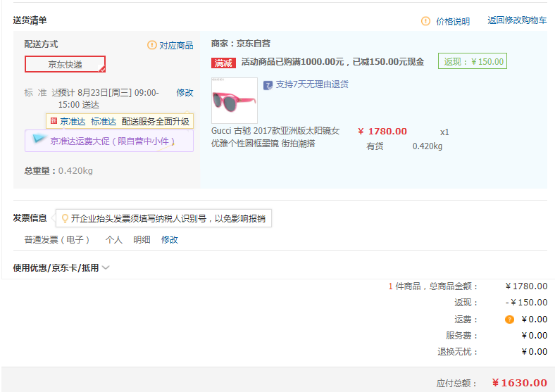Click quantity x1 text
555x392 pixels.
pos(444,132)
